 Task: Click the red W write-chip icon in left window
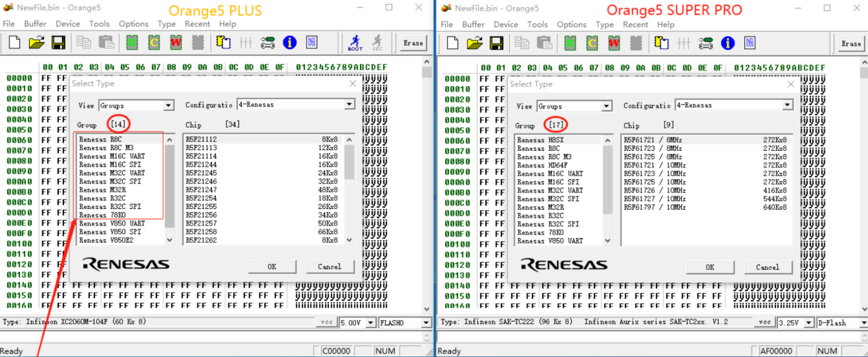coord(176,43)
